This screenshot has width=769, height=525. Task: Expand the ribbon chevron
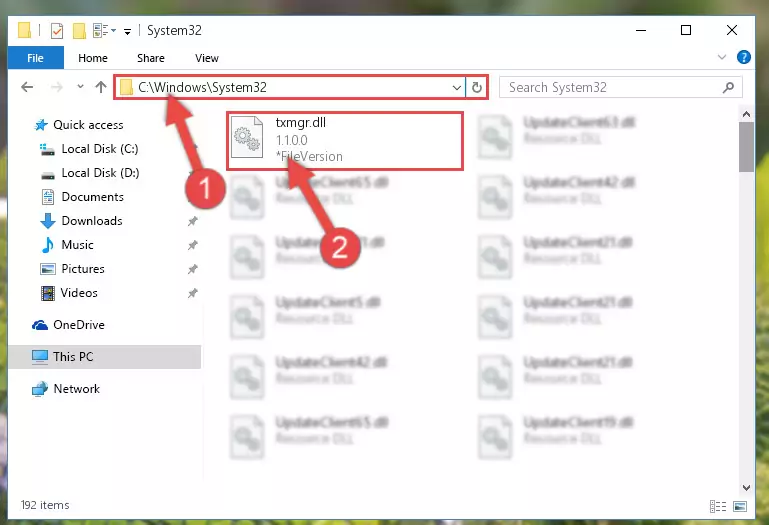tap(721, 57)
